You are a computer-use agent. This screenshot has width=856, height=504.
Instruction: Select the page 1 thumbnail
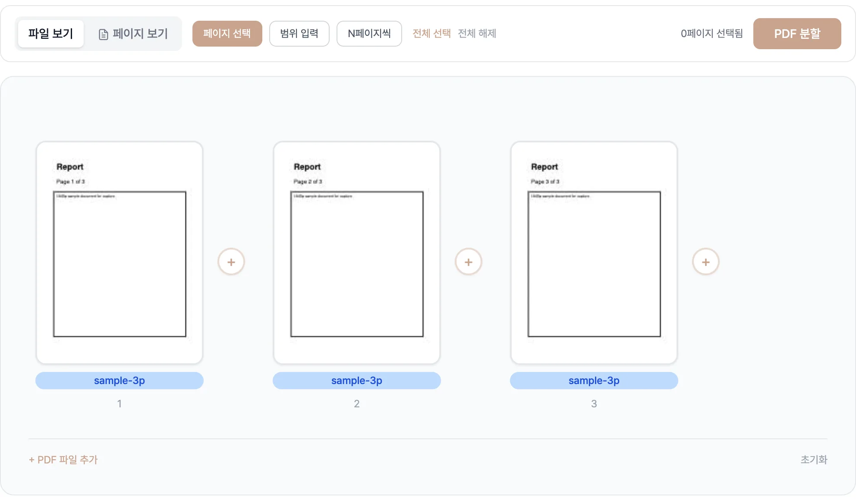point(120,253)
